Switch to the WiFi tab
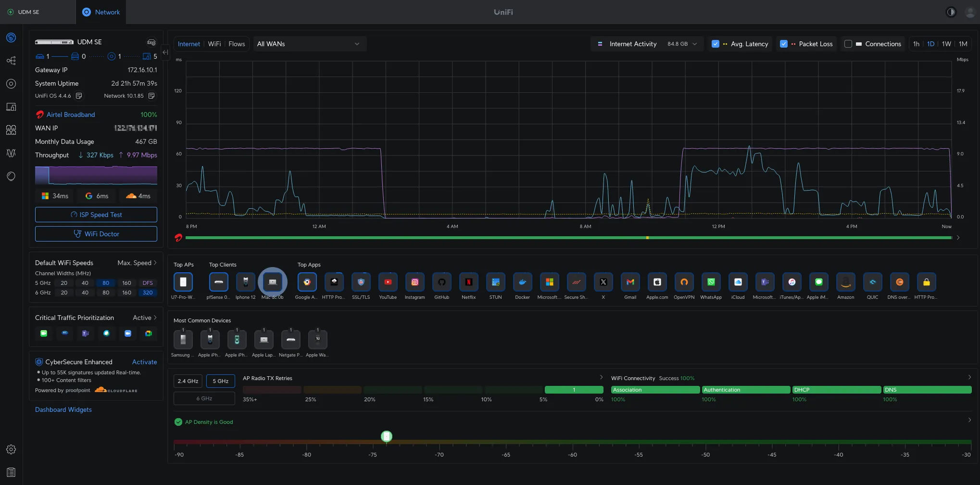 pos(214,44)
